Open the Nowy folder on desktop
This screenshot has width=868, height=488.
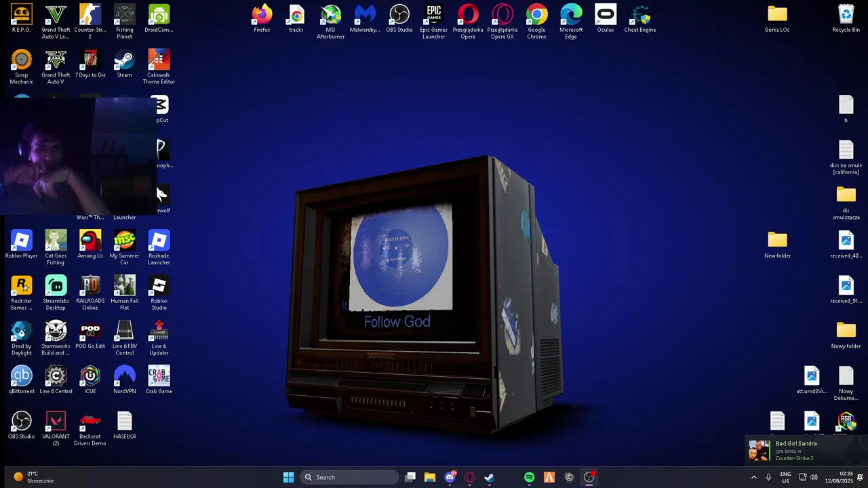click(846, 335)
